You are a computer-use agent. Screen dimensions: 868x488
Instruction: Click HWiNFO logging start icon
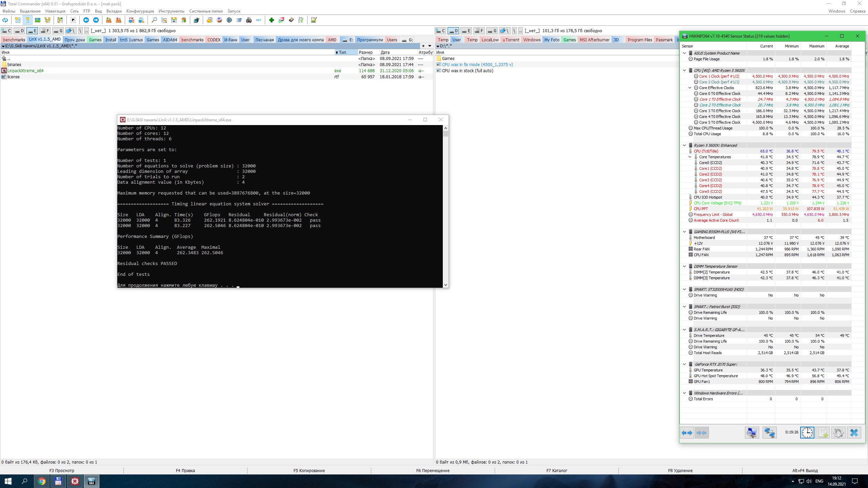click(x=823, y=432)
